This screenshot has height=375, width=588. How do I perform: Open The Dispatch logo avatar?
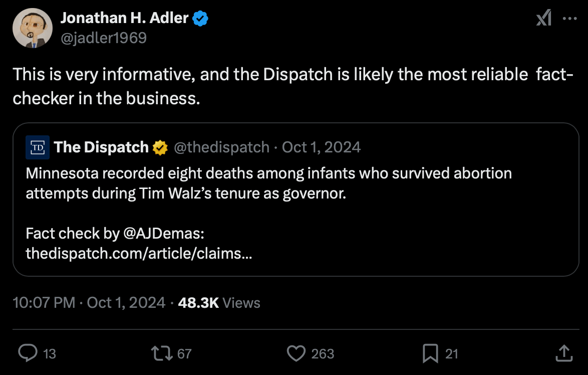[38, 147]
